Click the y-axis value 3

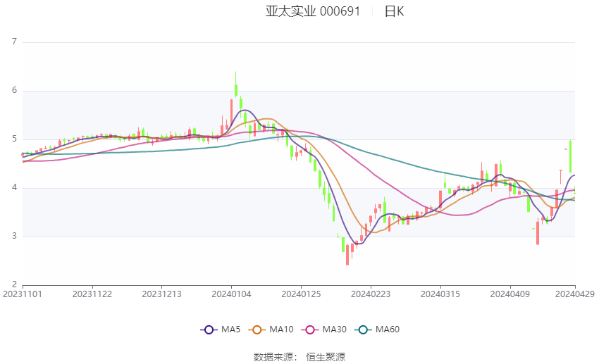point(15,236)
